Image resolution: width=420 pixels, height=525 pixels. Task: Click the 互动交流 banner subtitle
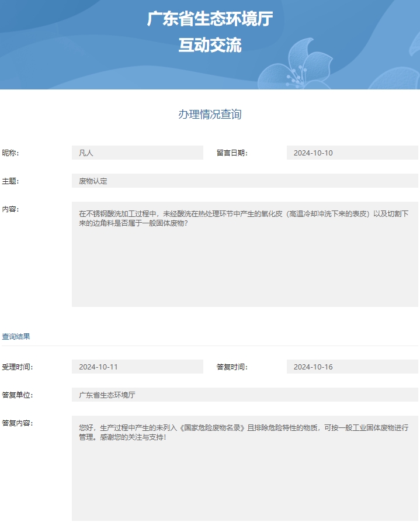[x=210, y=45]
